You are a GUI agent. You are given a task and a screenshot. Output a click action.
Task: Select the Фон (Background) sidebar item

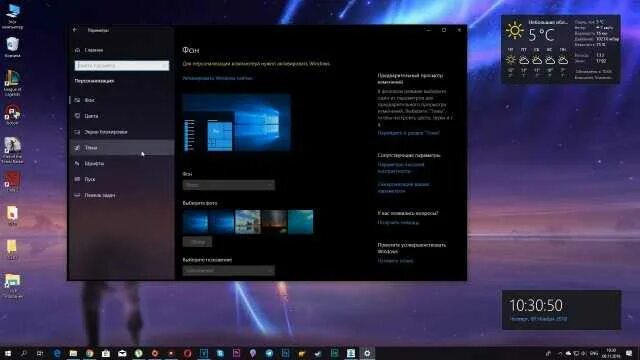tap(122, 100)
